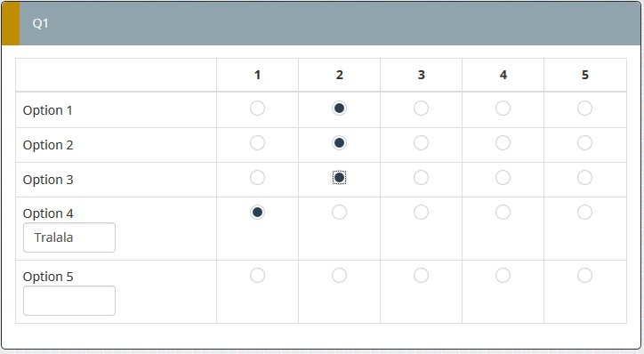The width and height of the screenshot is (644, 354).
Task: Click the selected rating 2 on Option 2
Action: click(339, 143)
